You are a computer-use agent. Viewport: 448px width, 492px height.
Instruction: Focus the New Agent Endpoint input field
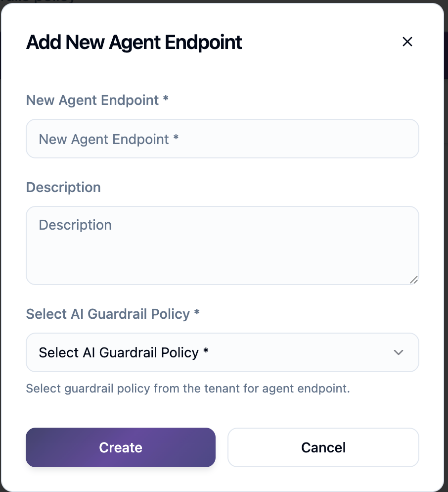click(x=222, y=139)
